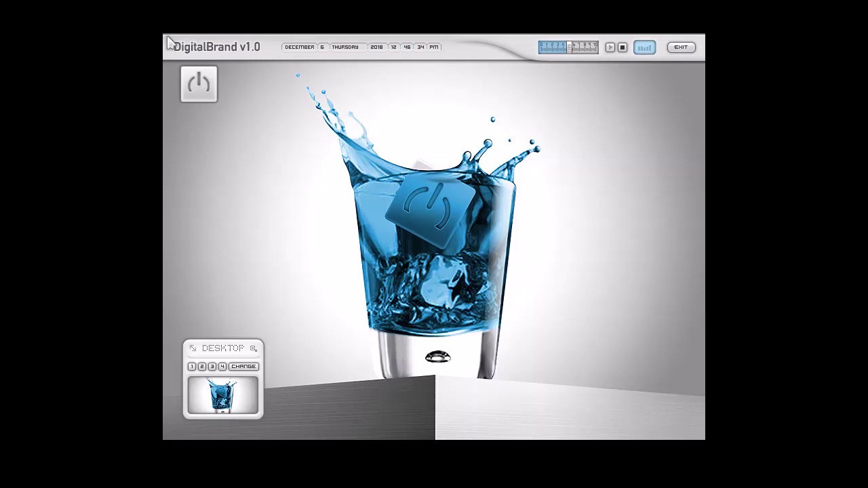Click the large power icon button

coord(199,84)
